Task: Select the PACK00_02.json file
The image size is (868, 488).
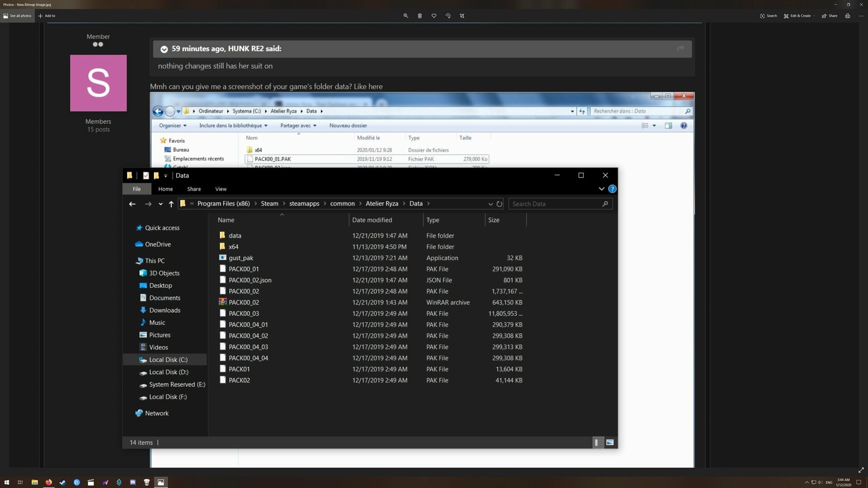Action: click(250, 280)
